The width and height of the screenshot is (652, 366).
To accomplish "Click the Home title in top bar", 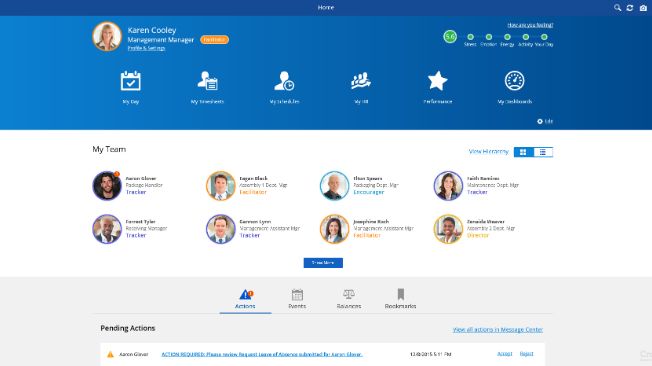I will coord(326,7).
